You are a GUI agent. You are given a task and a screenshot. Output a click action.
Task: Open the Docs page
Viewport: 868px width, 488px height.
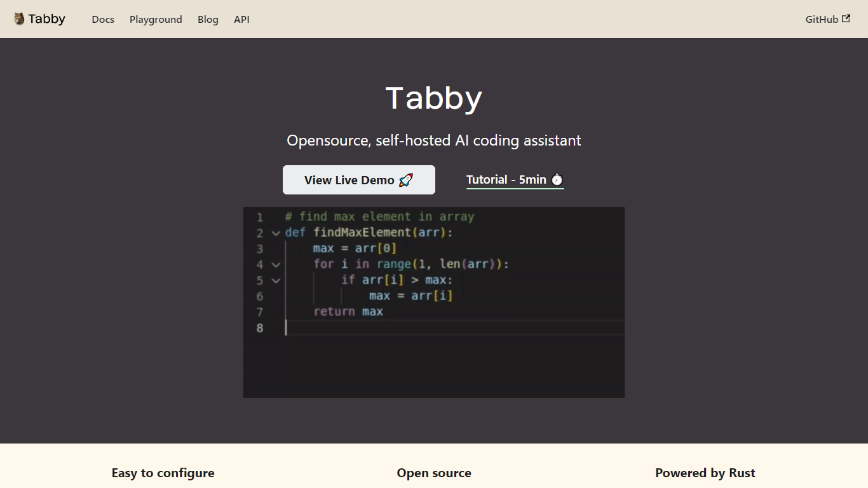(x=103, y=19)
